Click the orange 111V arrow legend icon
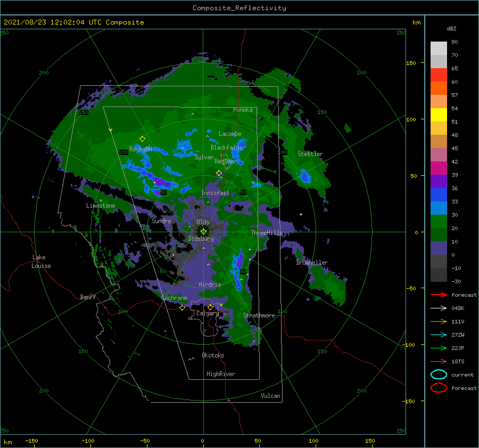Viewport: 479px width, 448px height. pos(439,321)
